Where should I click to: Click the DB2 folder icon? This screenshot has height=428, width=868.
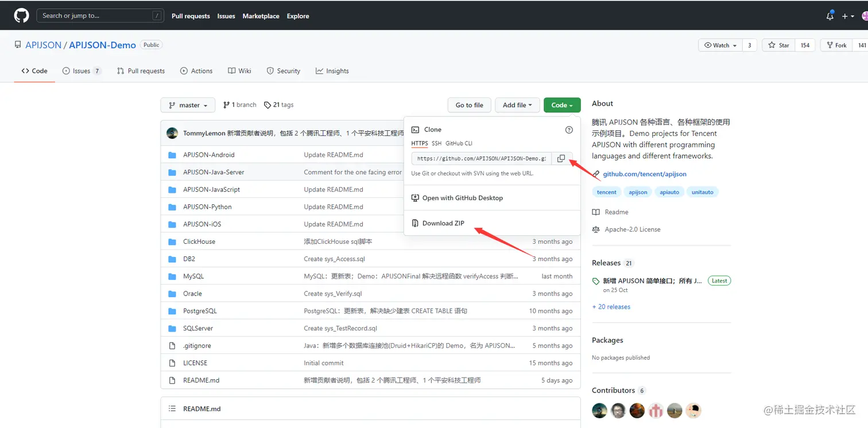pos(172,259)
